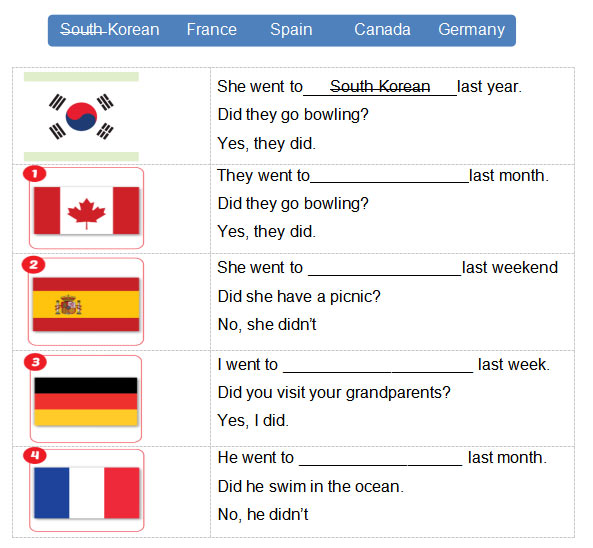Click the red number 1 badge
This screenshot has width=593, height=548.
(34, 174)
